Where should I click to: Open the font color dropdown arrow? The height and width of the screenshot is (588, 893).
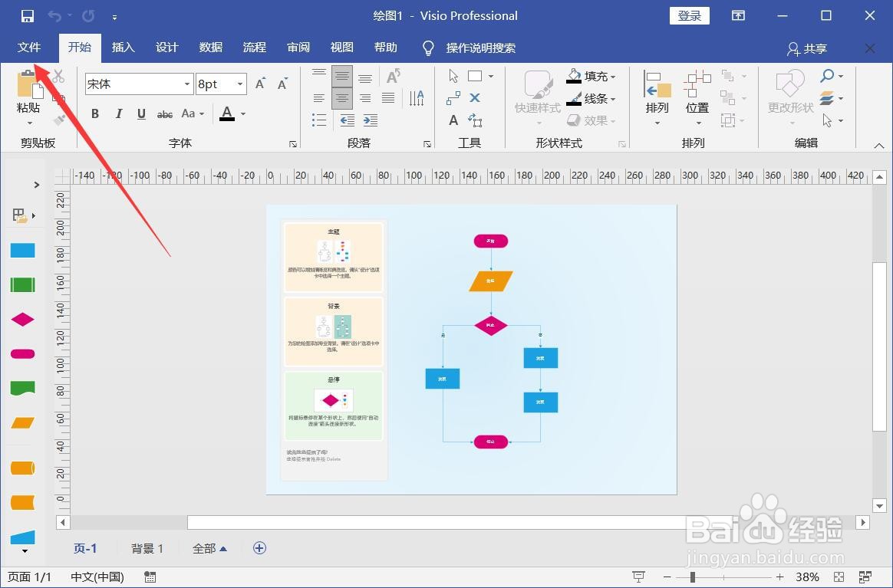(x=243, y=113)
